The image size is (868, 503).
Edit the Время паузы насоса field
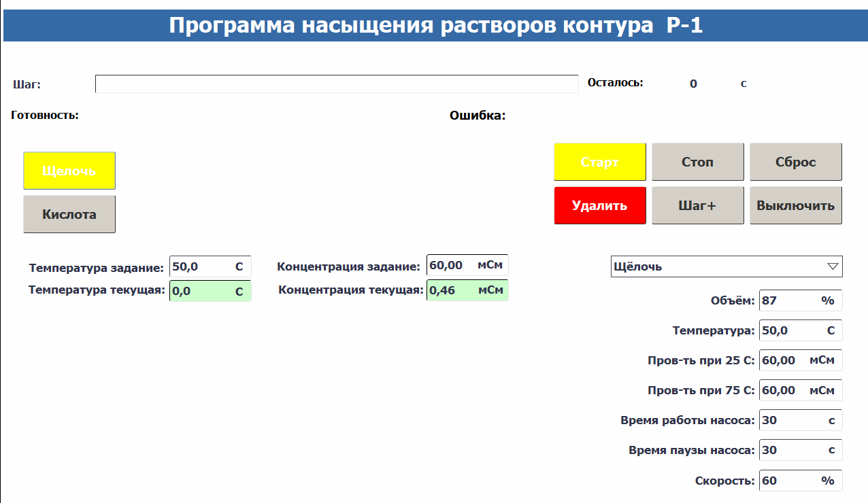tap(800, 450)
